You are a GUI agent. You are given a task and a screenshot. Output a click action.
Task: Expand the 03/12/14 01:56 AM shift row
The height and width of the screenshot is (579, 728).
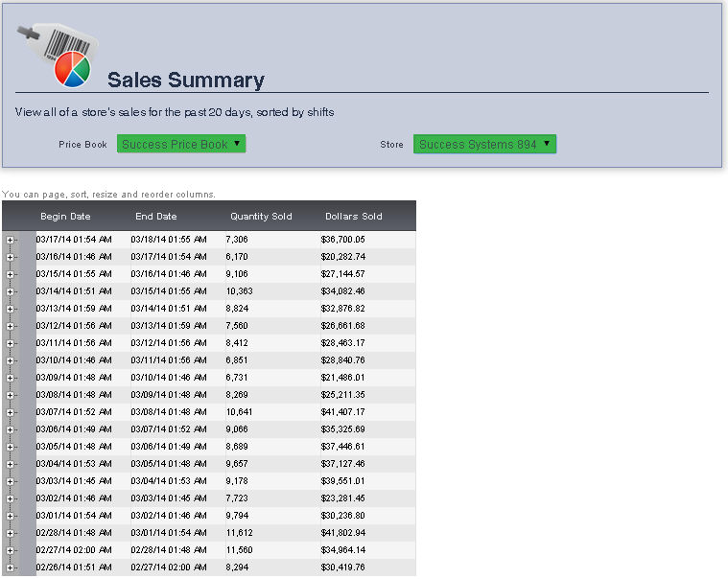pos(11,326)
